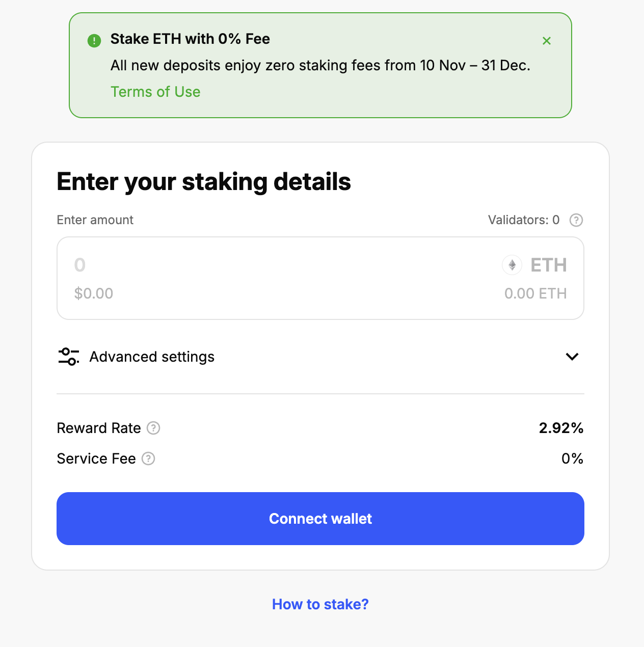
Task: Click the 2.92% reward rate value
Action: pos(561,428)
